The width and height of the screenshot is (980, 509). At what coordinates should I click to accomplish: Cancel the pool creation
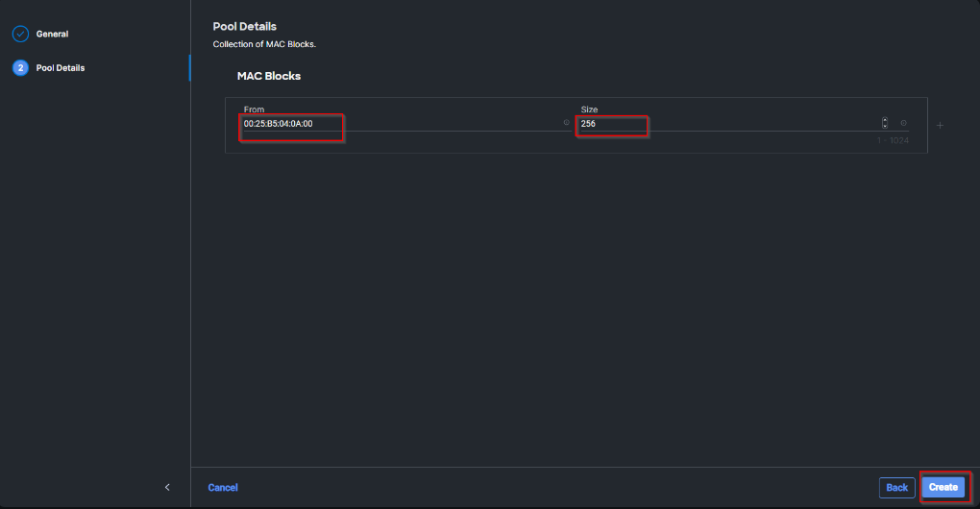pos(223,488)
